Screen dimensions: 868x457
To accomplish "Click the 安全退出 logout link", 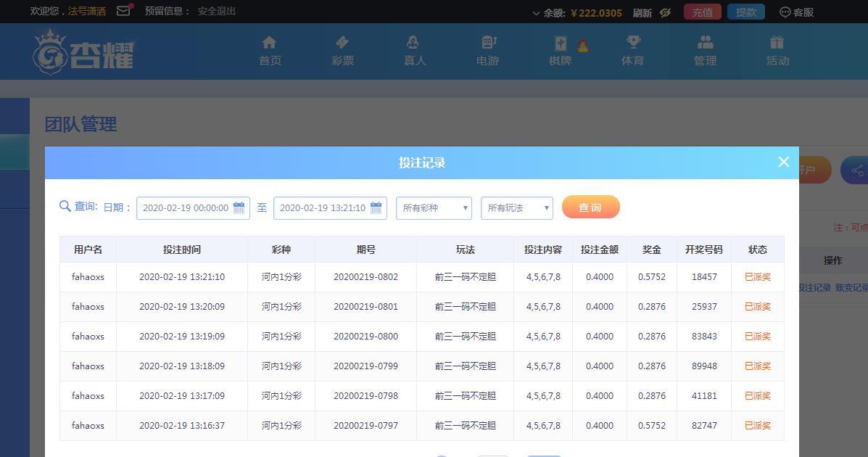I will pyautogui.click(x=216, y=11).
